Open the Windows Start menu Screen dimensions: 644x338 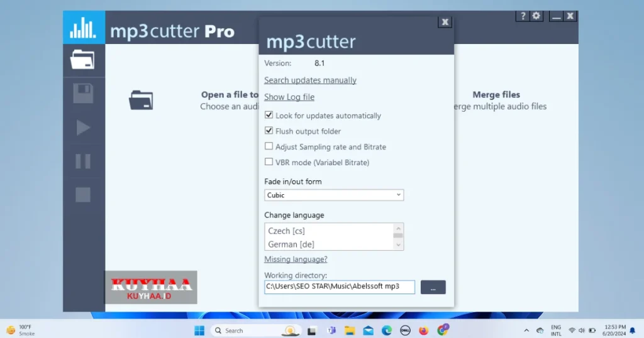click(199, 330)
